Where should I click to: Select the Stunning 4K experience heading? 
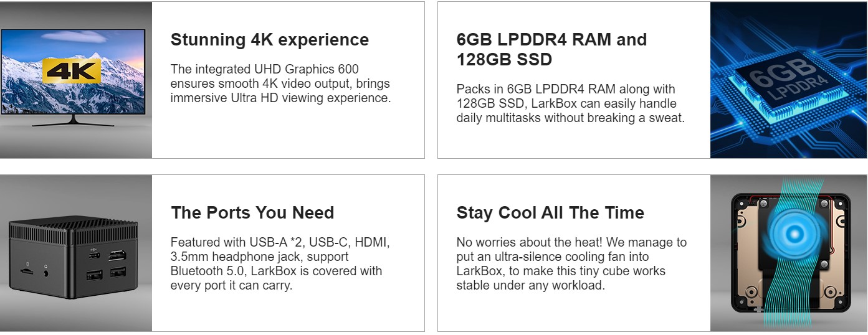coord(270,40)
